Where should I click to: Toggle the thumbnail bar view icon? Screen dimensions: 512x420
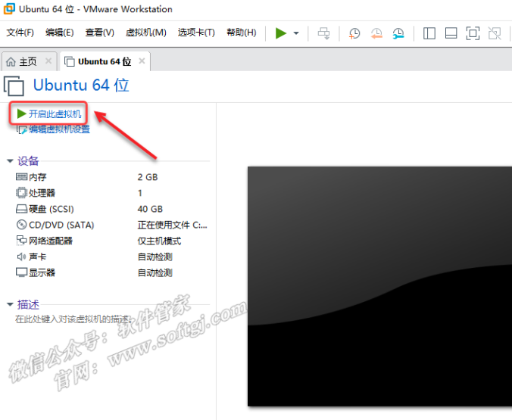click(x=451, y=33)
